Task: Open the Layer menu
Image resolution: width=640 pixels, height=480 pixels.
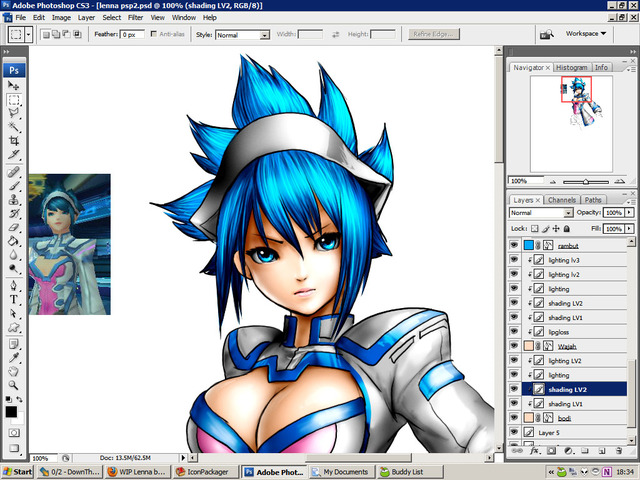Action: (86, 18)
